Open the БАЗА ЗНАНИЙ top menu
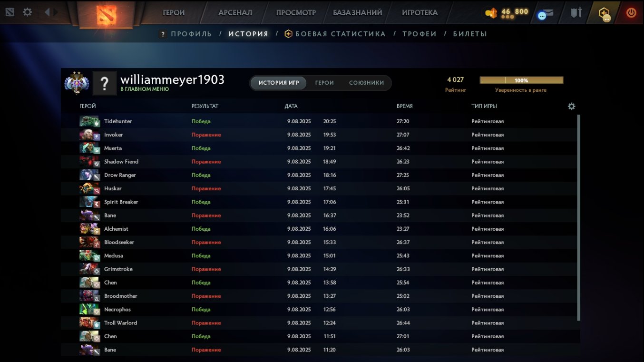The width and height of the screenshot is (644, 362). point(357,13)
